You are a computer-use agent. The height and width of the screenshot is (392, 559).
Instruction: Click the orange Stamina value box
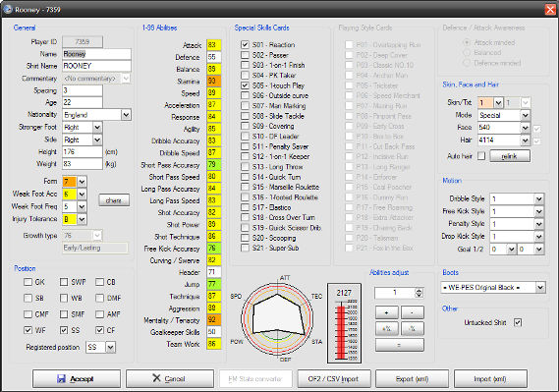click(x=214, y=81)
